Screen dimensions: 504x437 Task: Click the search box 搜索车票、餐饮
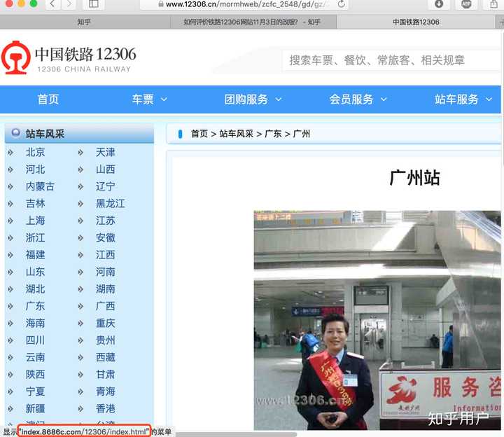point(391,60)
